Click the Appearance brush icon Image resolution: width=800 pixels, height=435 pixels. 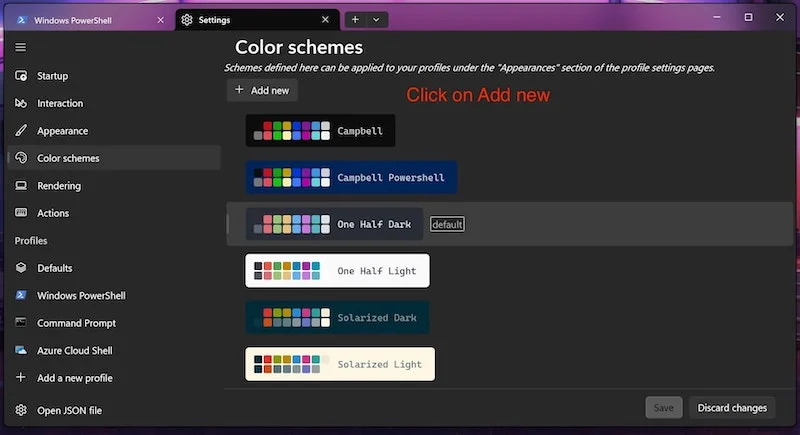tap(21, 131)
